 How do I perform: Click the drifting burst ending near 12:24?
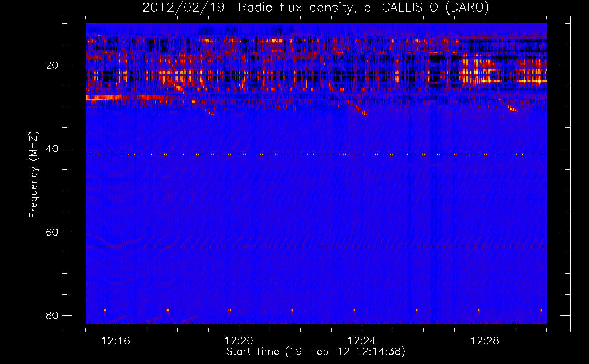359,108
